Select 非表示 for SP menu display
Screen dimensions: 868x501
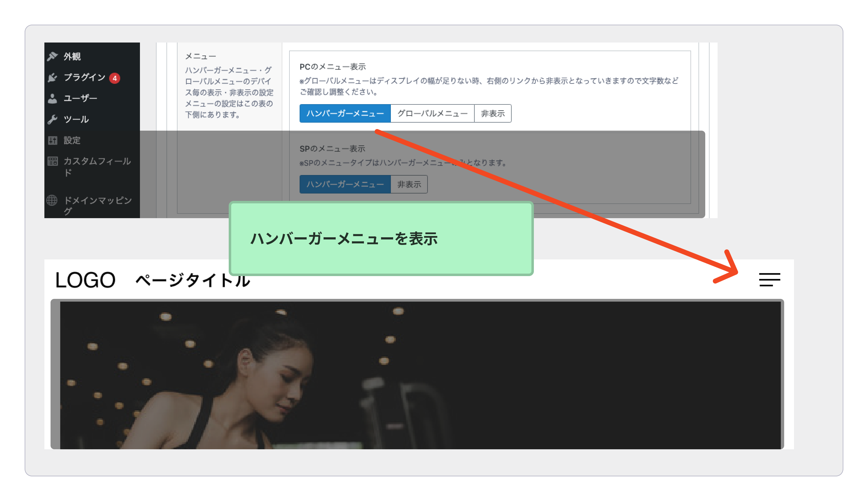click(x=409, y=185)
